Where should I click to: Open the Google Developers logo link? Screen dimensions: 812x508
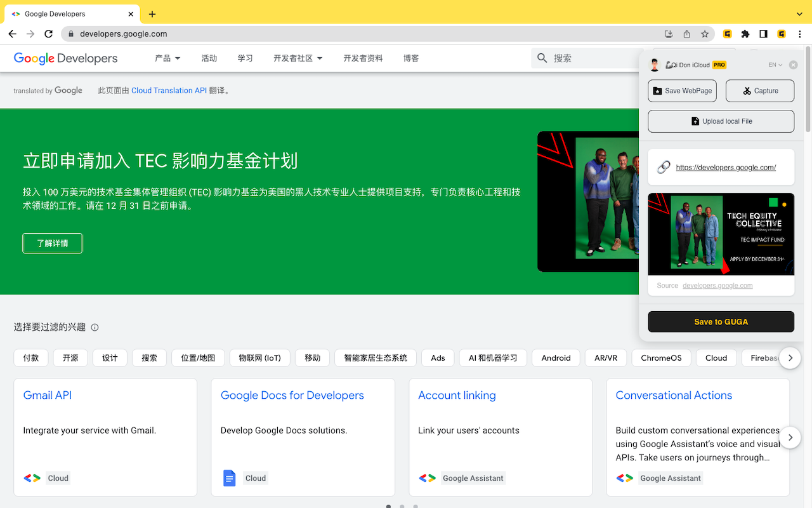65,58
